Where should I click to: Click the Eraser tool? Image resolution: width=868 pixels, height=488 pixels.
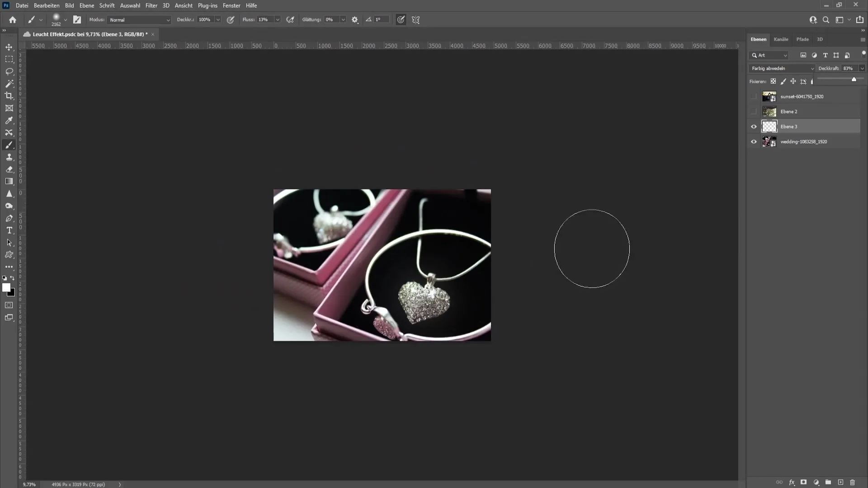(x=9, y=169)
